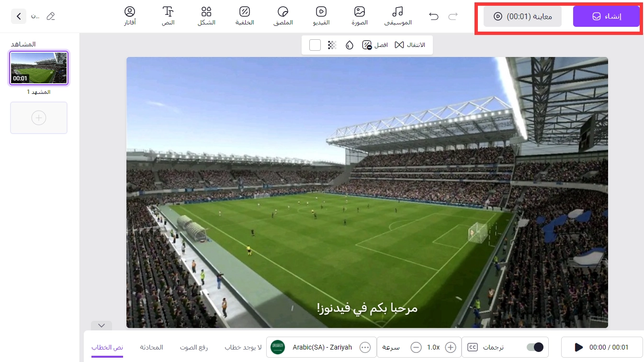The image size is (644, 362).
Task: Open the white color swatch
Action: (315, 45)
